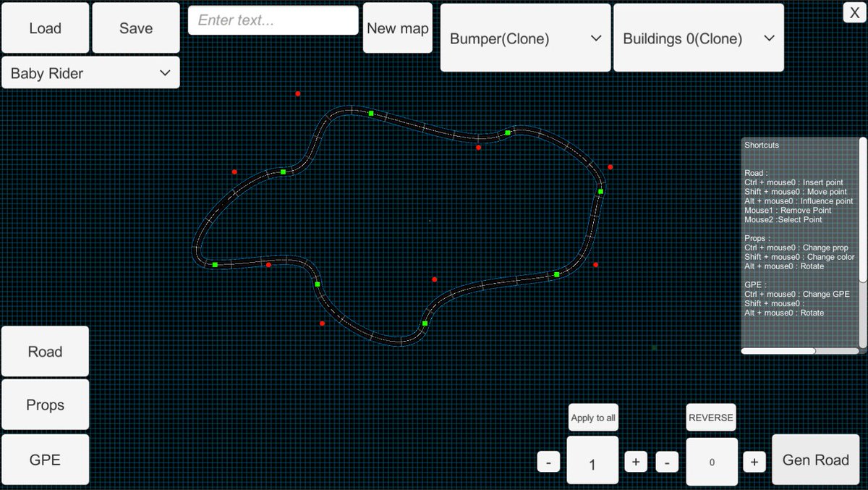Click the REVERSE button

tap(711, 418)
